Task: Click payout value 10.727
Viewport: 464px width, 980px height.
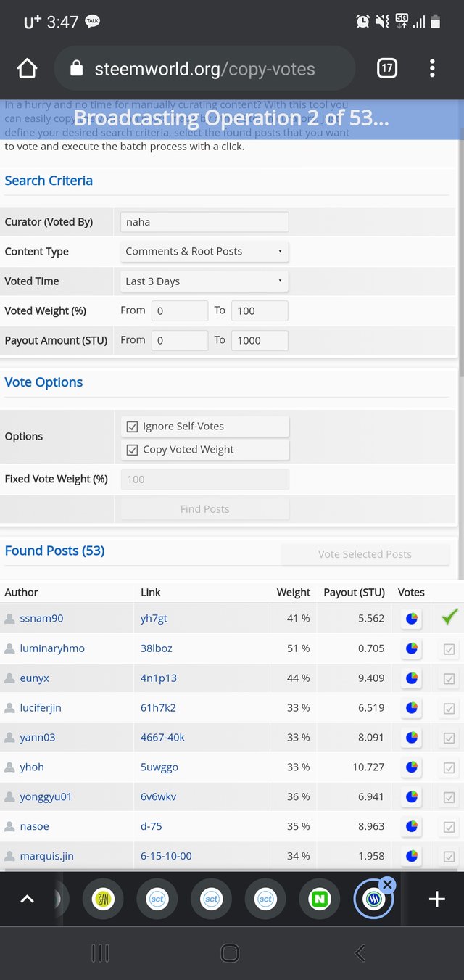Action: click(368, 767)
